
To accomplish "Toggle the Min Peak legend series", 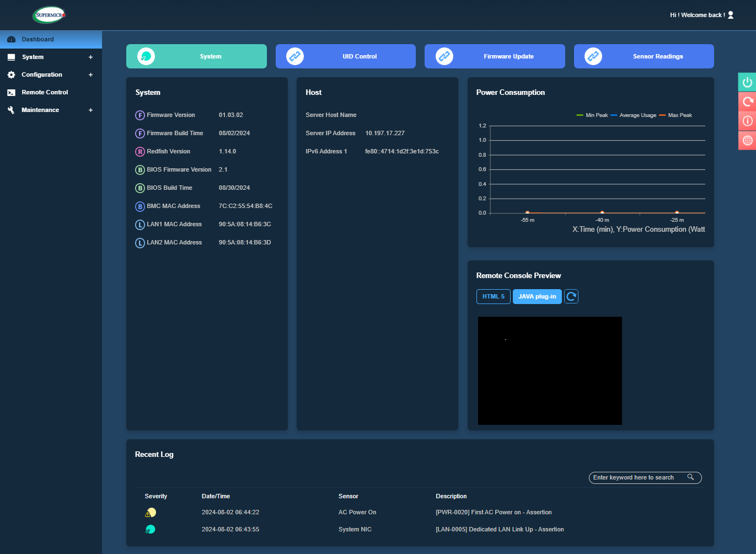I will click(x=592, y=115).
